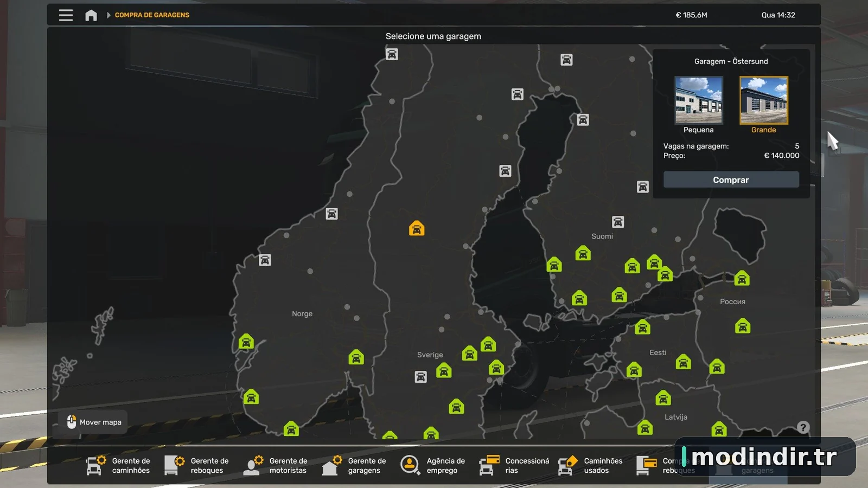The height and width of the screenshot is (488, 868).
Task: Click the € 140.000 price value
Action: (782, 156)
